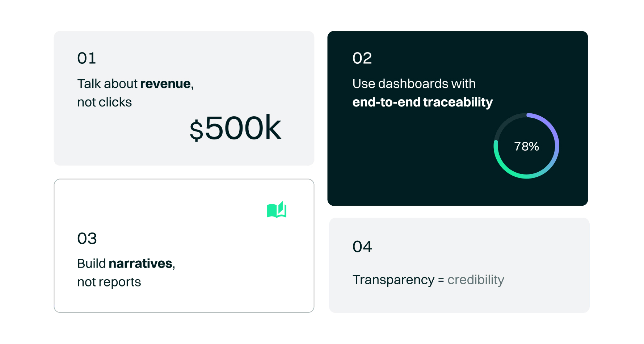Image resolution: width=644 pixels, height=344 pixels.
Task: Select the 78% label inside the ring
Action: pyautogui.click(x=526, y=146)
